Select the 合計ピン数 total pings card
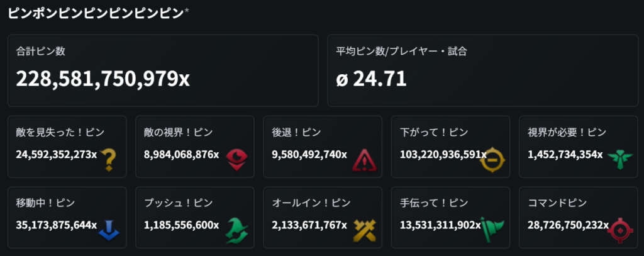Screen dimensions: 644x256 [x=162, y=70]
